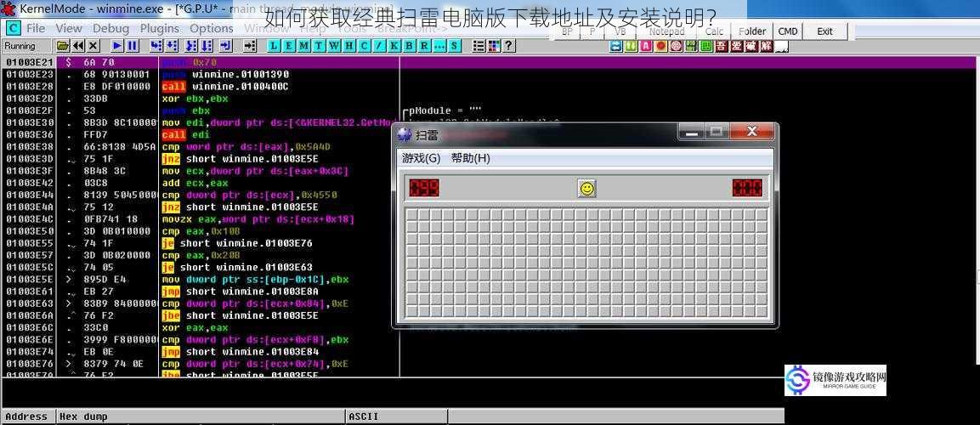980x425 pixels.
Task: Click the blue arrows plugin icon
Action: tap(615, 46)
